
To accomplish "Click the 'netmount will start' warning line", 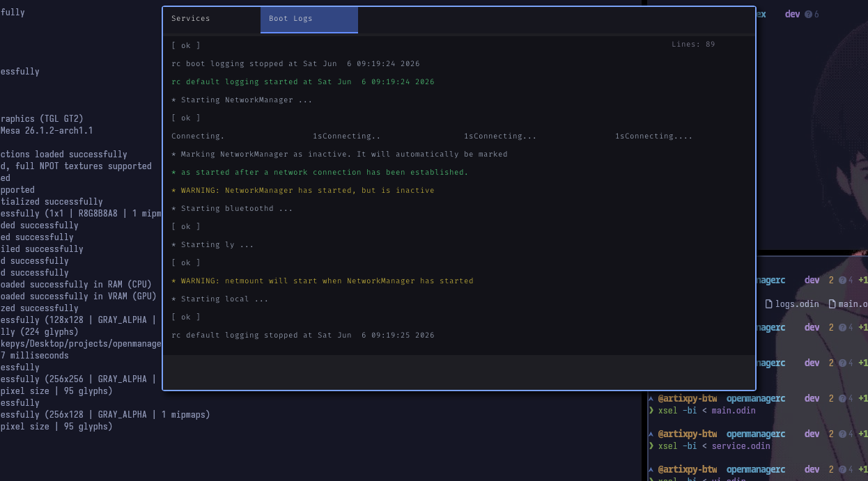I will pos(322,281).
